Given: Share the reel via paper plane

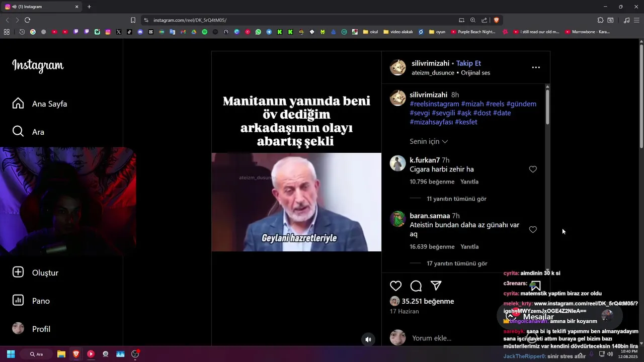Looking at the screenshot, I should click(436, 286).
